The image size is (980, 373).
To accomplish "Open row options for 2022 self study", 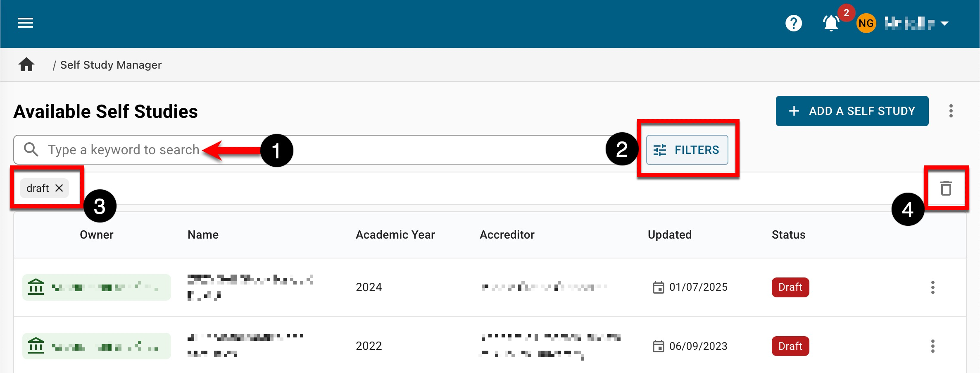I will click(932, 346).
